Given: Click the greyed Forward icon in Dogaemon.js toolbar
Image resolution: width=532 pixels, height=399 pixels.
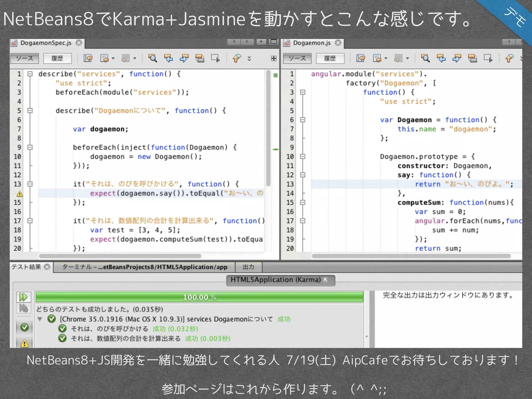Looking at the screenshot, I should coord(398,58).
